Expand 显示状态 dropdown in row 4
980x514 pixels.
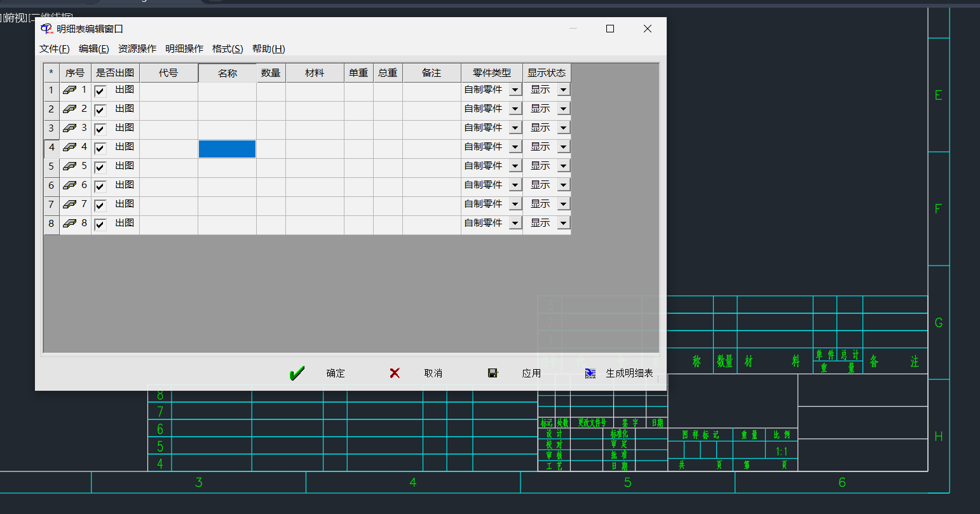[x=563, y=147]
